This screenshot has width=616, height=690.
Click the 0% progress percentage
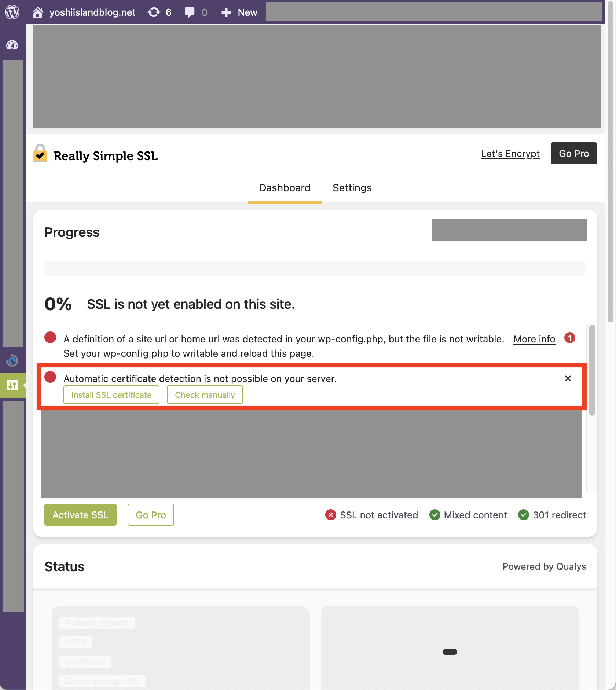(x=58, y=304)
